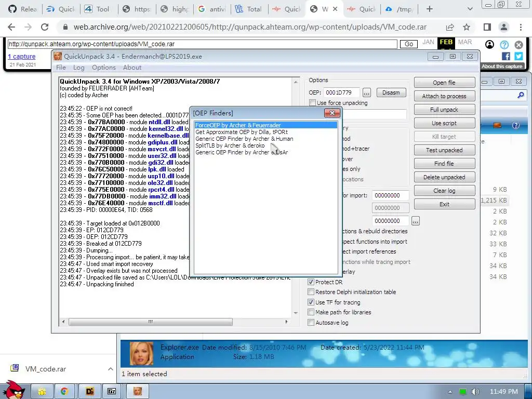Open a new browser tab
Image resolution: width=532 pixels, height=399 pixels.
pyautogui.click(x=430, y=9)
